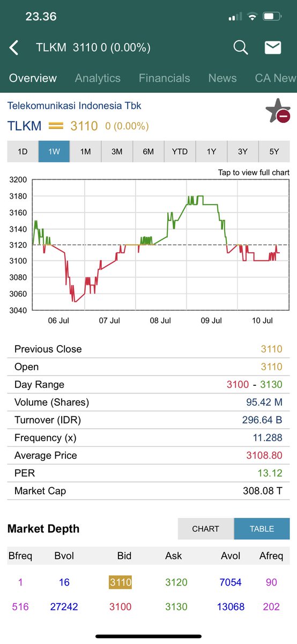Tap the 23.36 clock in status bar
The image size is (297, 644).
[x=41, y=17]
